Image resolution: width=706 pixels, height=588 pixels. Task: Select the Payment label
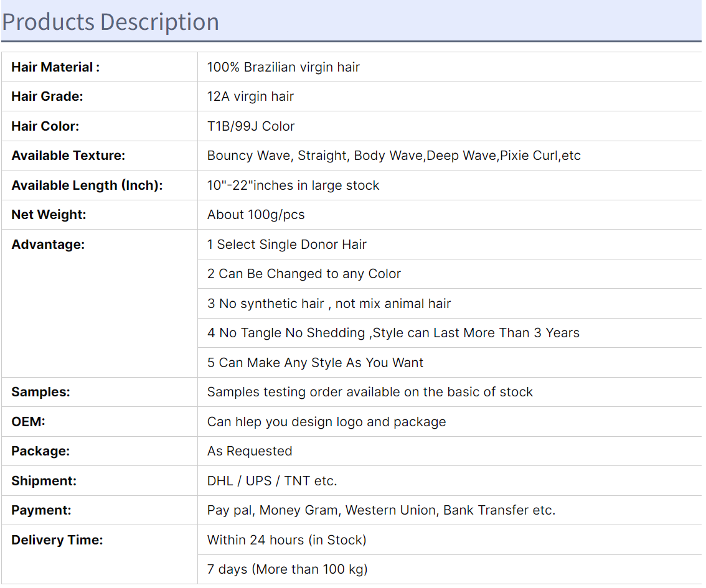pos(42,510)
